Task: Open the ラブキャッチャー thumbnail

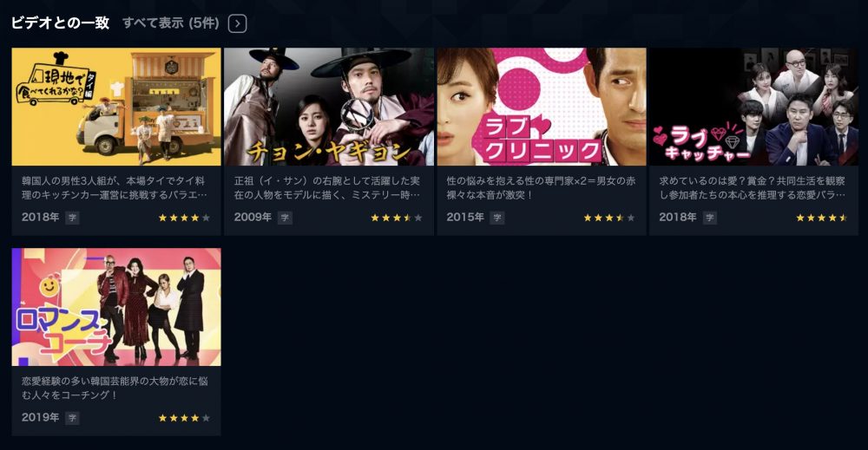Action: tap(754, 107)
